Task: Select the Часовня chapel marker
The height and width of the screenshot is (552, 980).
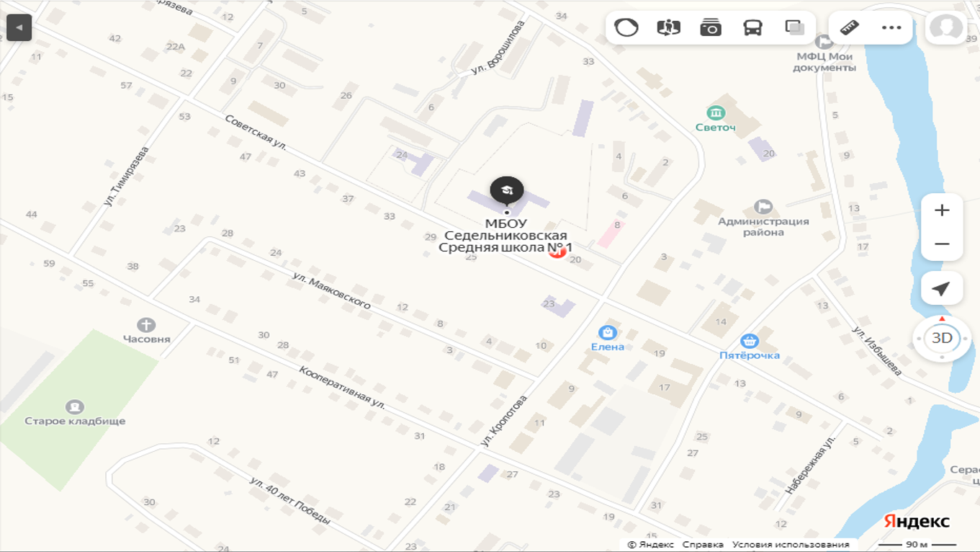Action: [x=146, y=325]
